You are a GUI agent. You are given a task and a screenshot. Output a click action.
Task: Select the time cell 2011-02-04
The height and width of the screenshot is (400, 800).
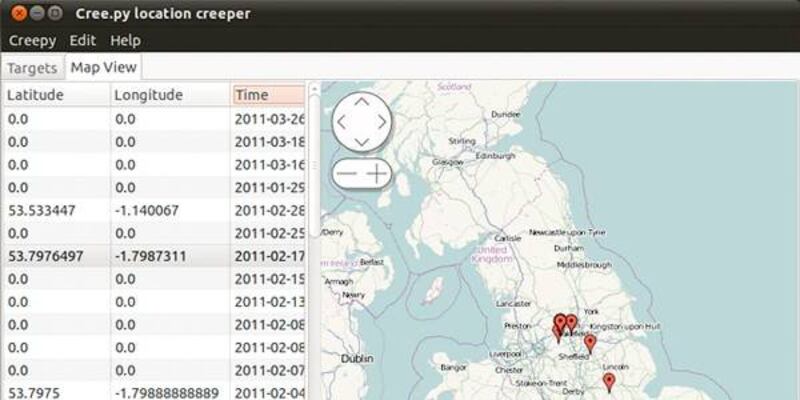269,393
